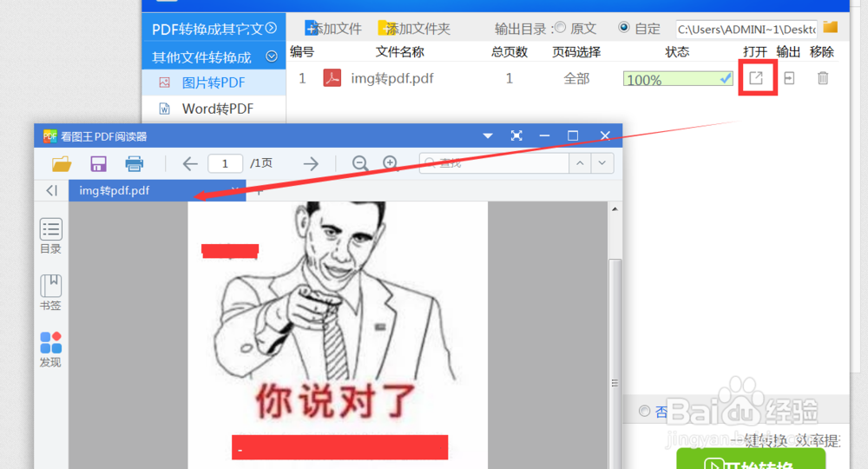Viewport: 868px width, 469px height.
Task: Click the 100% progress bar for img转pdf.pdf
Action: coord(678,79)
